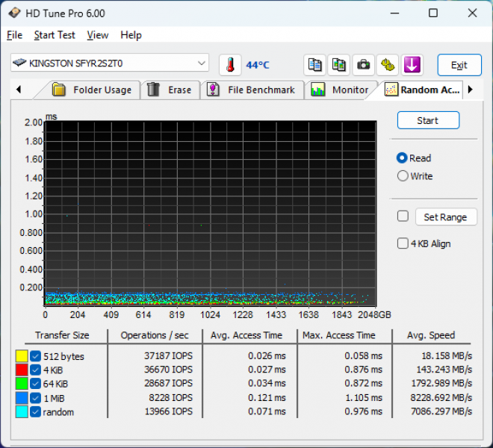
Task: Select the Read radio button
Action: pos(402,158)
